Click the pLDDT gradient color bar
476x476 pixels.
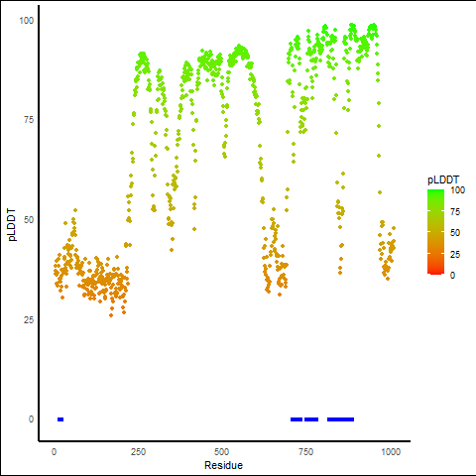point(435,232)
